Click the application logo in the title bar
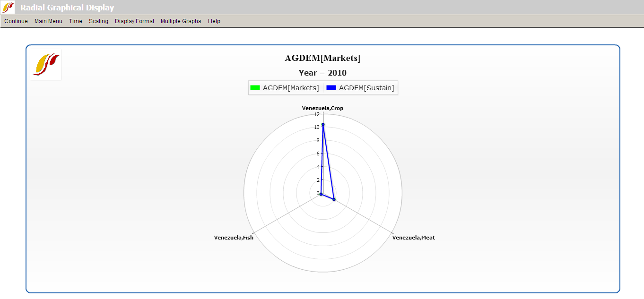 (8, 8)
